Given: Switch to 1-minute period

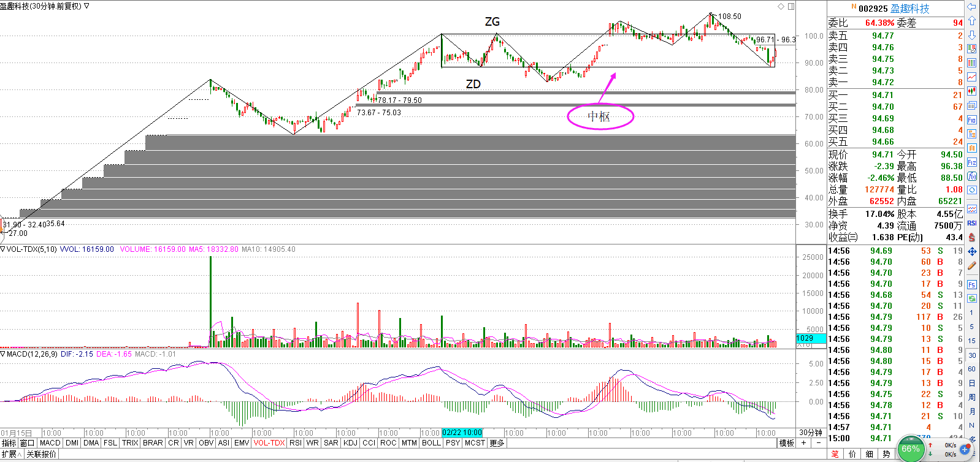Looking at the screenshot, I should tap(971, 312).
